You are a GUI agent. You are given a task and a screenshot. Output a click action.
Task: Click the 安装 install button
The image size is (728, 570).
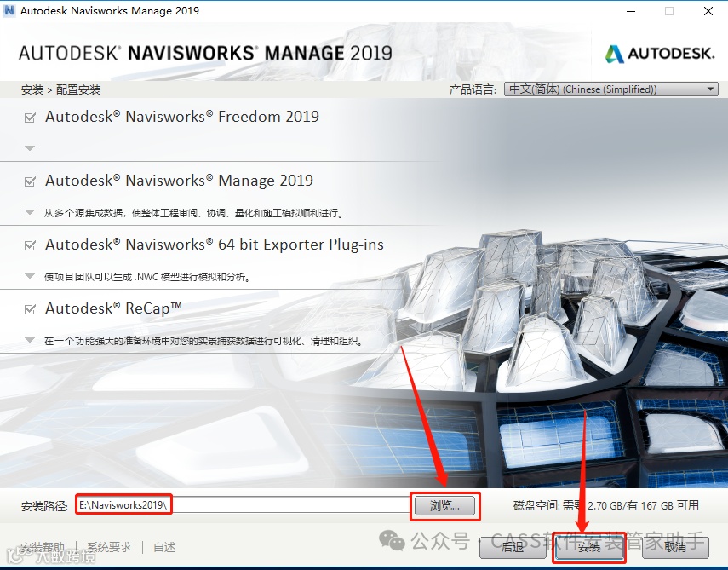pyautogui.click(x=589, y=547)
